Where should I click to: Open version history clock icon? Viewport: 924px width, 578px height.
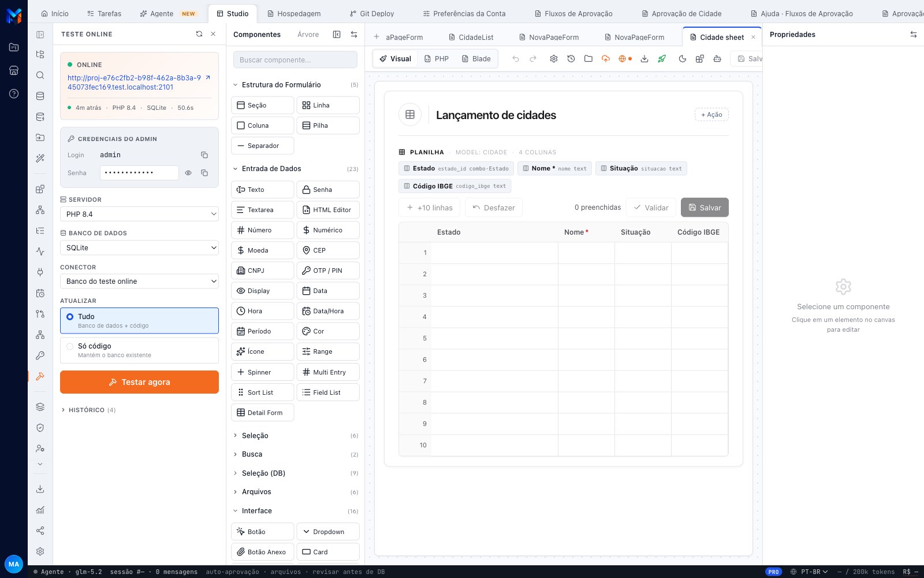571,59
